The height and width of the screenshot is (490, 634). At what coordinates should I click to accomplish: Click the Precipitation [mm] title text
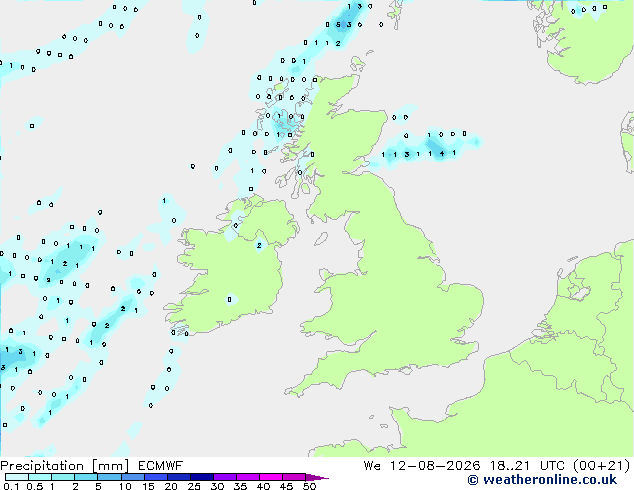(x=65, y=466)
